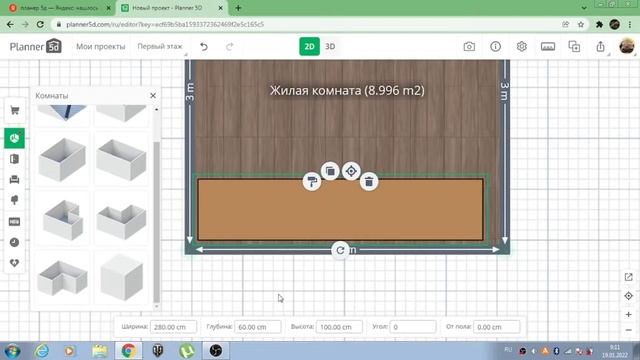This screenshot has height=360, width=640.
Task: Reload the page in browser
Action: click(40, 24)
